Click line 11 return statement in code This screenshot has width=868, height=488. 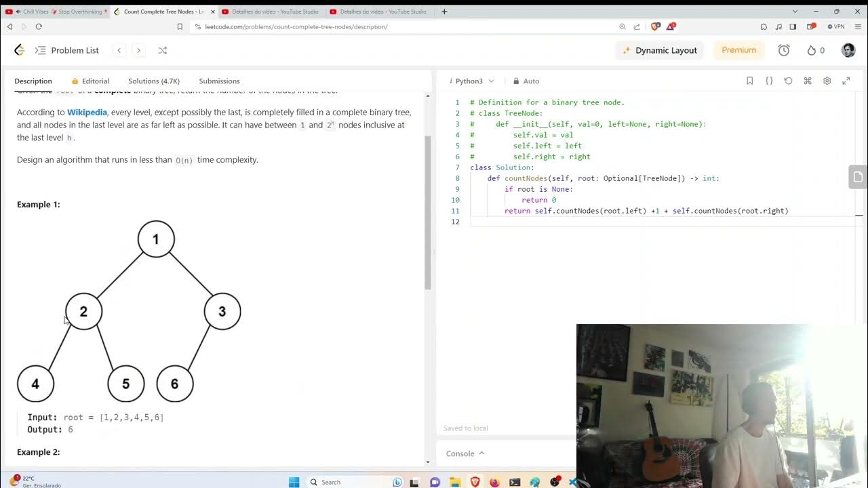(x=646, y=211)
